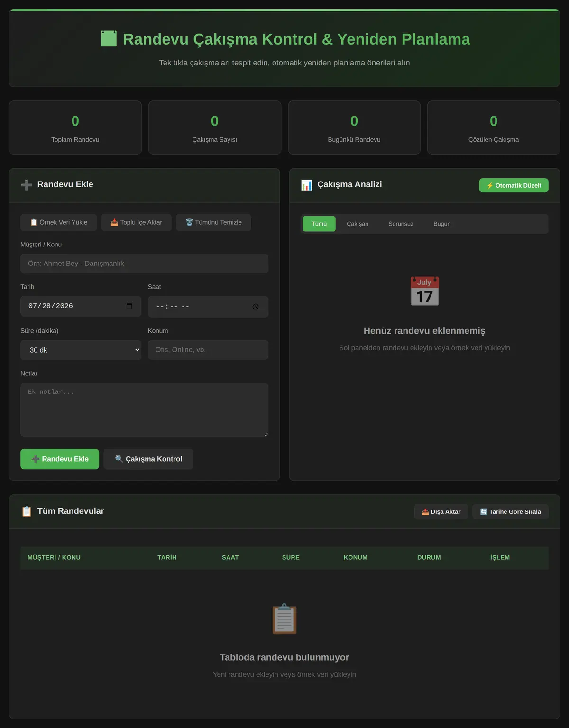Trigger Otomatik Düzelt auto-fix
The image size is (569, 728).
[514, 185]
